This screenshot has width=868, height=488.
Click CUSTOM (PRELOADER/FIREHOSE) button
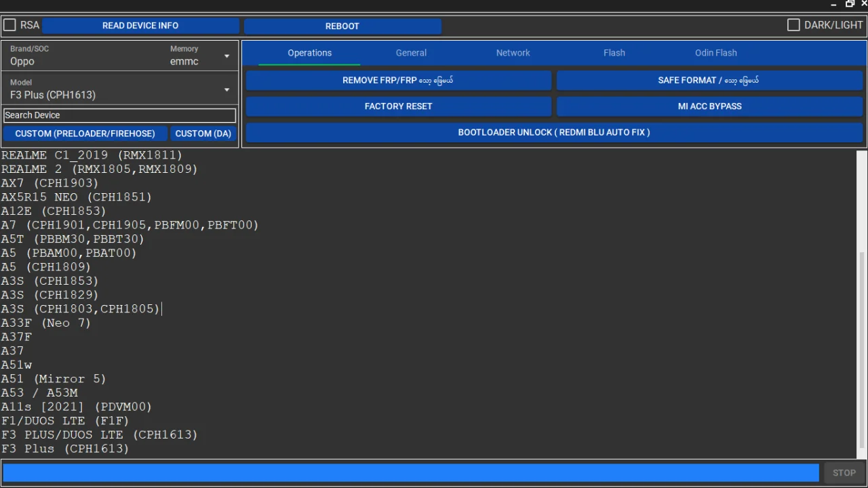(x=85, y=134)
